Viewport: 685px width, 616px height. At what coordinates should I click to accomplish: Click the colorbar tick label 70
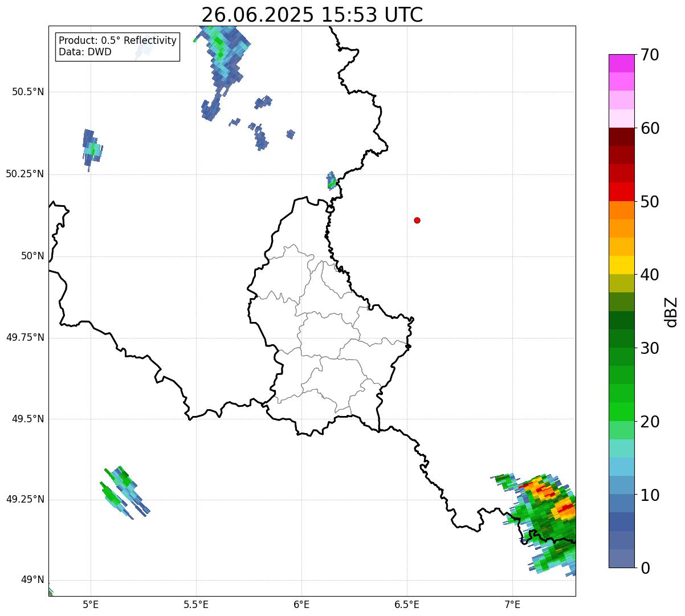pos(649,55)
